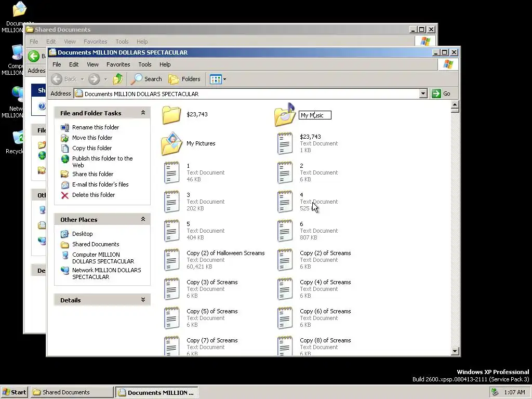Image resolution: width=532 pixels, height=399 pixels.
Task: Click the taskbar clock showing 1:07 AM
Action: (x=514, y=392)
